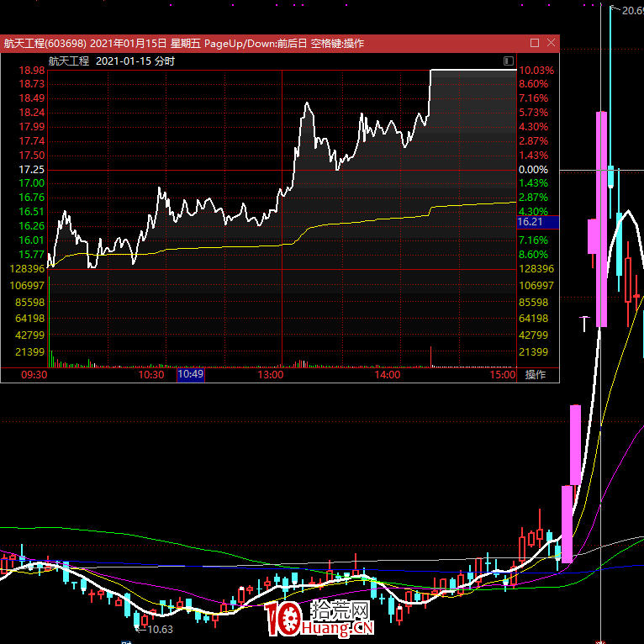Click the 10.03% percentage label

(536, 71)
